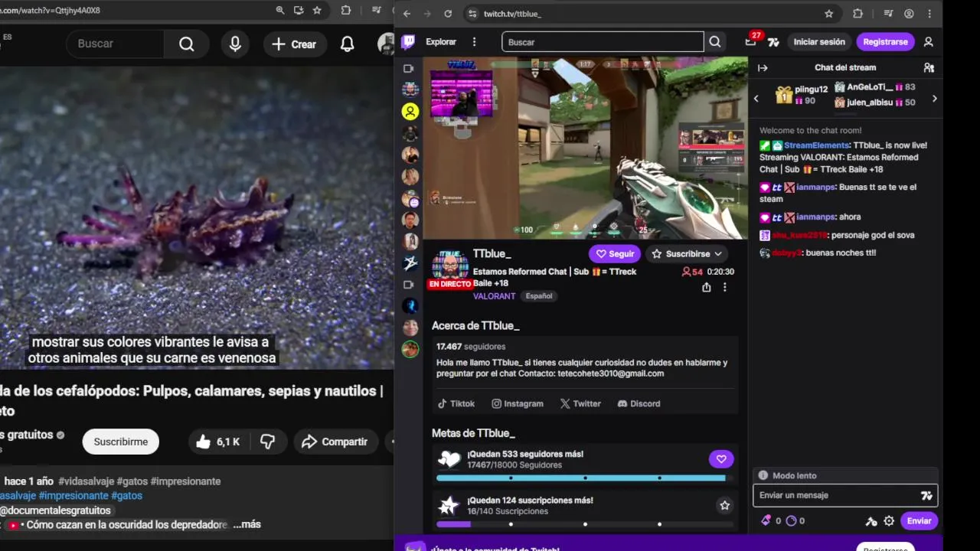This screenshot has width=980, height=551.
Task: Open chat moderation tools hammer icon
Action: pyautogui.click(x=871, y=521)
